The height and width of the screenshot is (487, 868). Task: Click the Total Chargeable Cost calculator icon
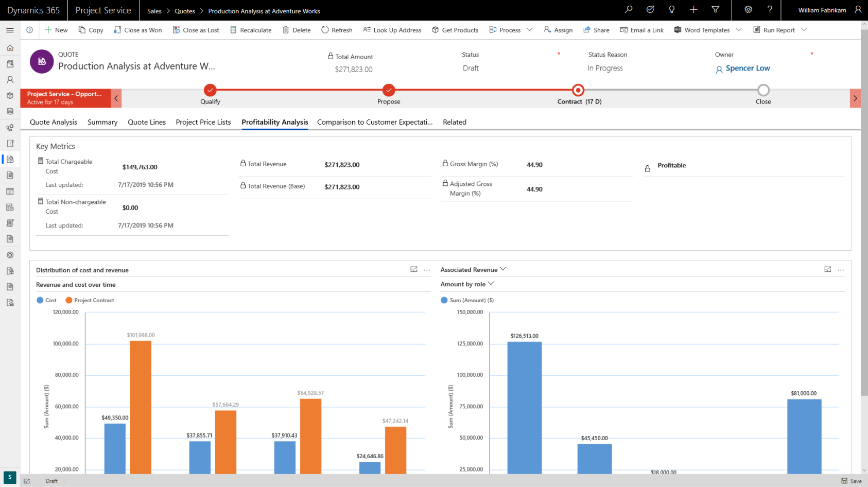[41, 161]
